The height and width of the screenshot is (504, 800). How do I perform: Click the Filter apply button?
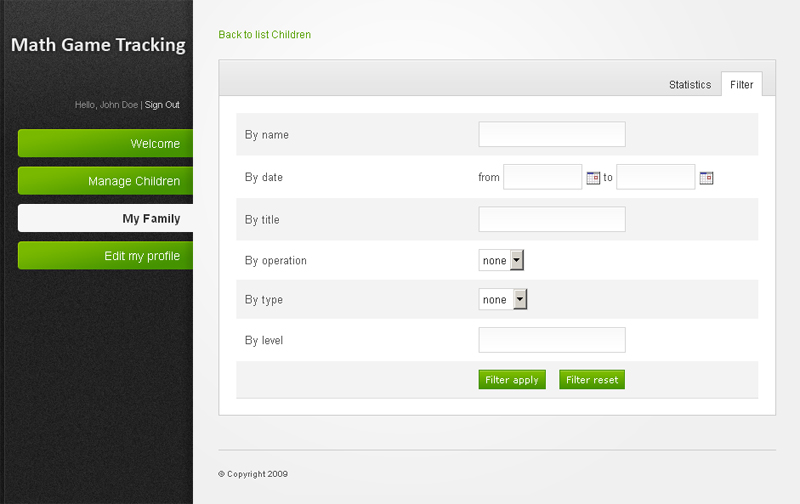point(512,380)
